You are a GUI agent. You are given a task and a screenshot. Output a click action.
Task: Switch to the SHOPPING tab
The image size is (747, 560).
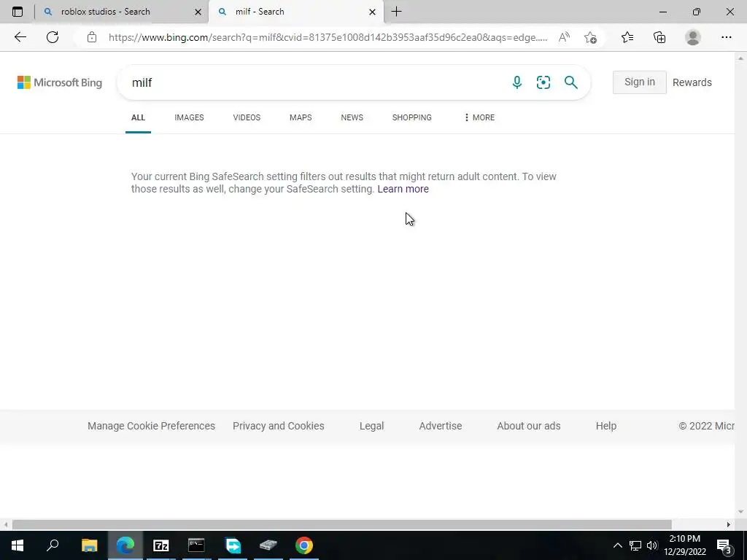pos(411,117)
